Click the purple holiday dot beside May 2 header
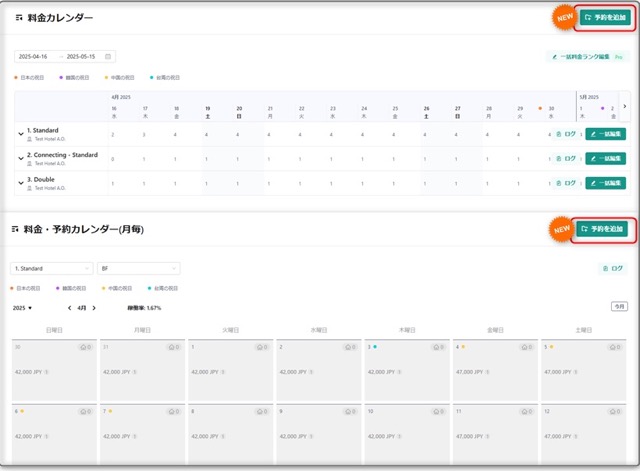This screenshot has height=471, width=640. (x=602, y=109)
